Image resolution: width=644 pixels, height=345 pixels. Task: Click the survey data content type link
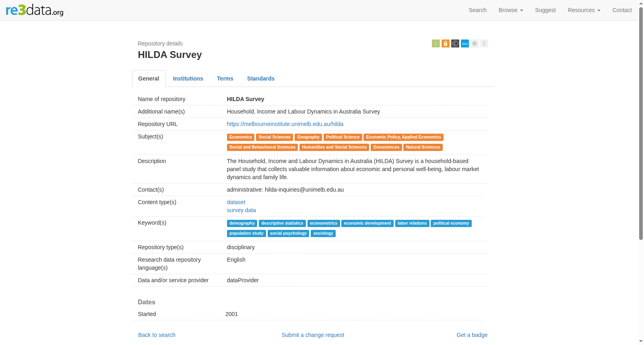coord(241,210)
